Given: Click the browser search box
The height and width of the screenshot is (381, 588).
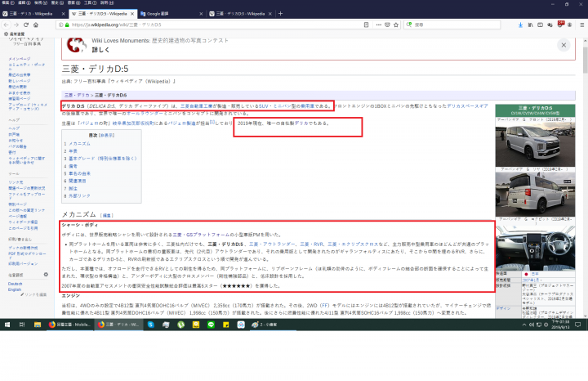Looking at the screenshot, I should (x=452, y=25).
